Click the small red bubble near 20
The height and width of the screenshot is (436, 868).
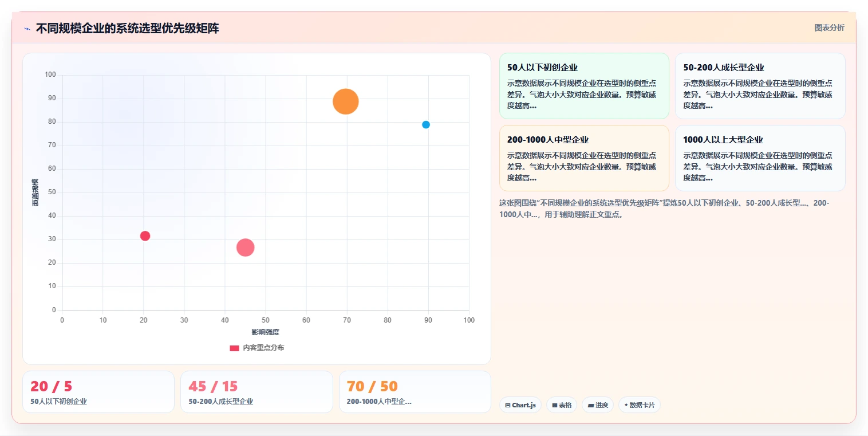click(145, 236)
